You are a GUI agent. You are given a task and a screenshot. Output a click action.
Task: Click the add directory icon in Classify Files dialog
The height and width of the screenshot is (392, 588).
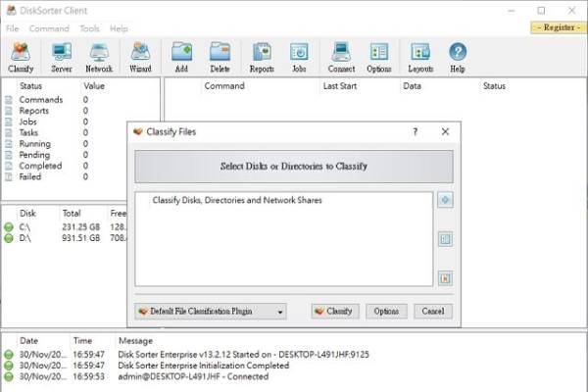pyautogui.click(x=445, y=200)
